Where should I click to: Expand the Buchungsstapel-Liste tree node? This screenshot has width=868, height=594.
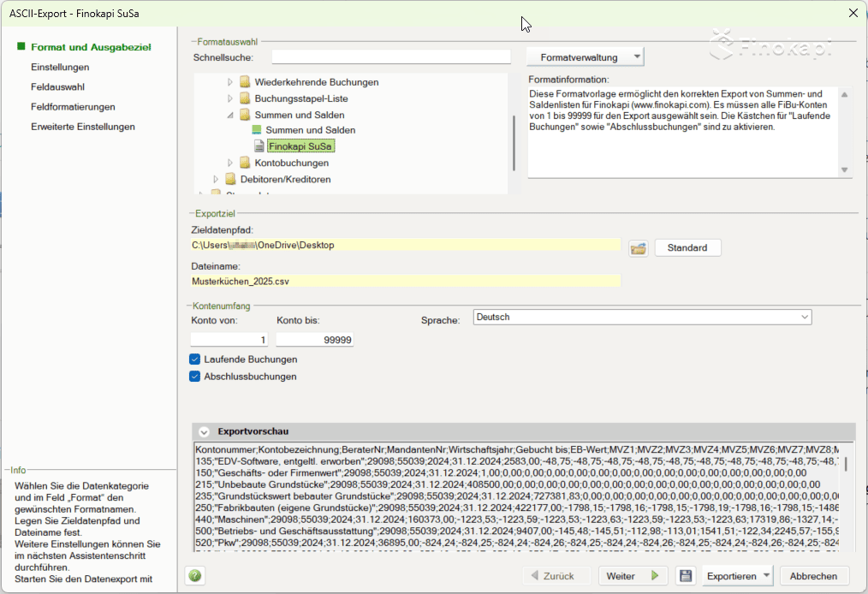click(230, 98)
